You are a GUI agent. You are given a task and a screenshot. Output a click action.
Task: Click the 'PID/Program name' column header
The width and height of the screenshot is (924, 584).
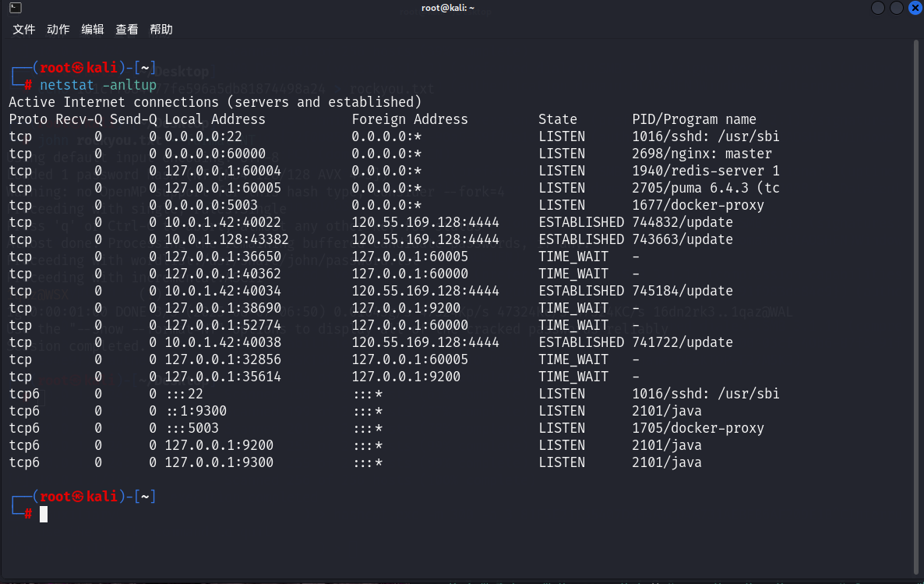click(693, 119)
